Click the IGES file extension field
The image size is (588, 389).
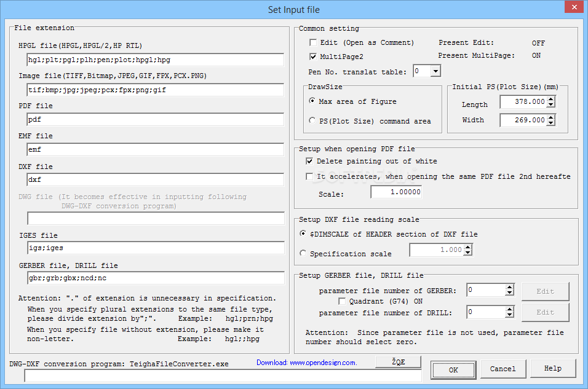tap(156, 248)
